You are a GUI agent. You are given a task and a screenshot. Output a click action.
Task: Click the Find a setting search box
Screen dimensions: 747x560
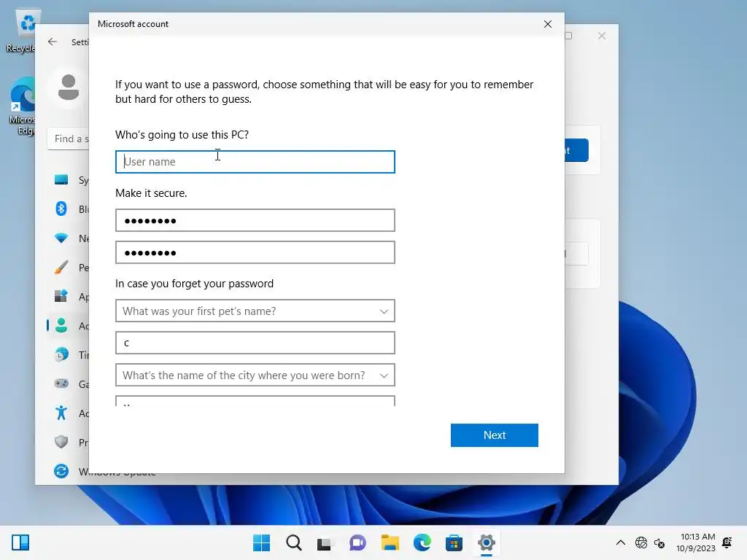[x=68, y=139]
